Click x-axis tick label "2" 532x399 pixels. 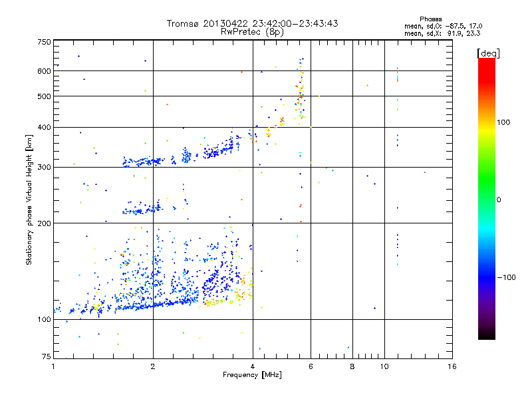pos(153,366)
